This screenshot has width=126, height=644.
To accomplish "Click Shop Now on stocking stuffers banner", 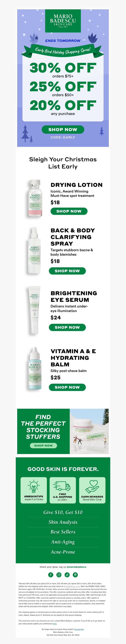I will click(x=43, y=445).
